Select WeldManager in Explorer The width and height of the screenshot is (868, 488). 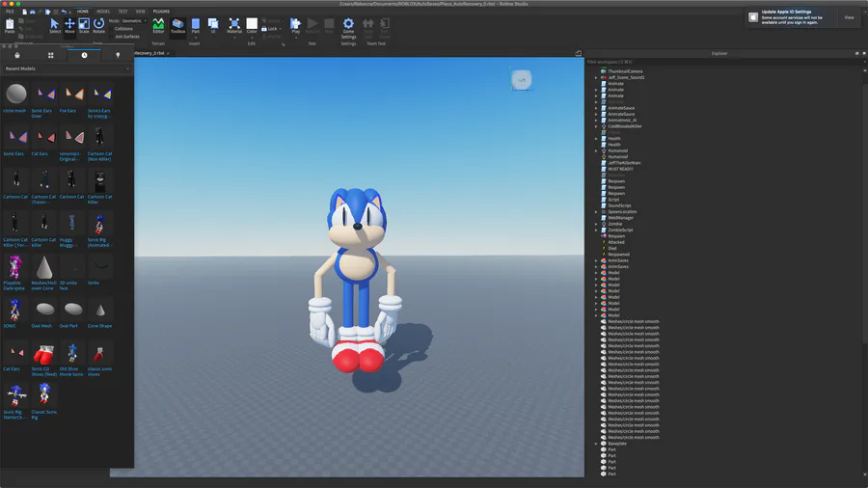(620, 218)
